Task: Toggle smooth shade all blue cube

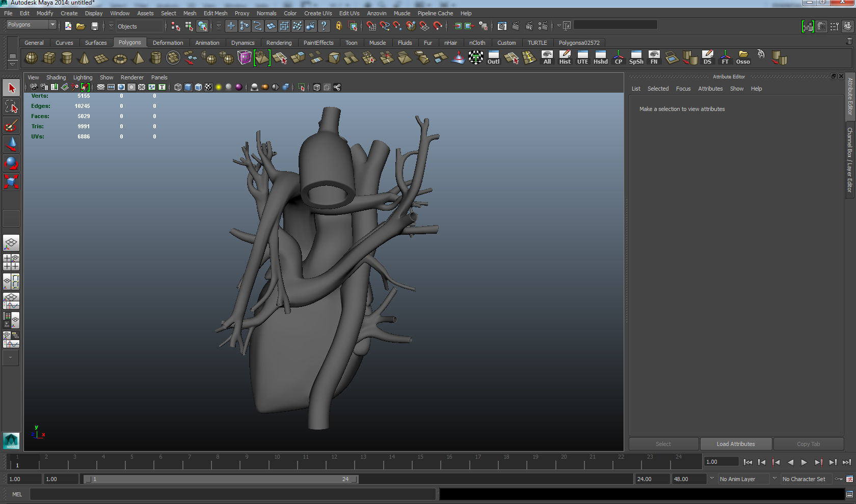Action: click(x=188, y=87)
